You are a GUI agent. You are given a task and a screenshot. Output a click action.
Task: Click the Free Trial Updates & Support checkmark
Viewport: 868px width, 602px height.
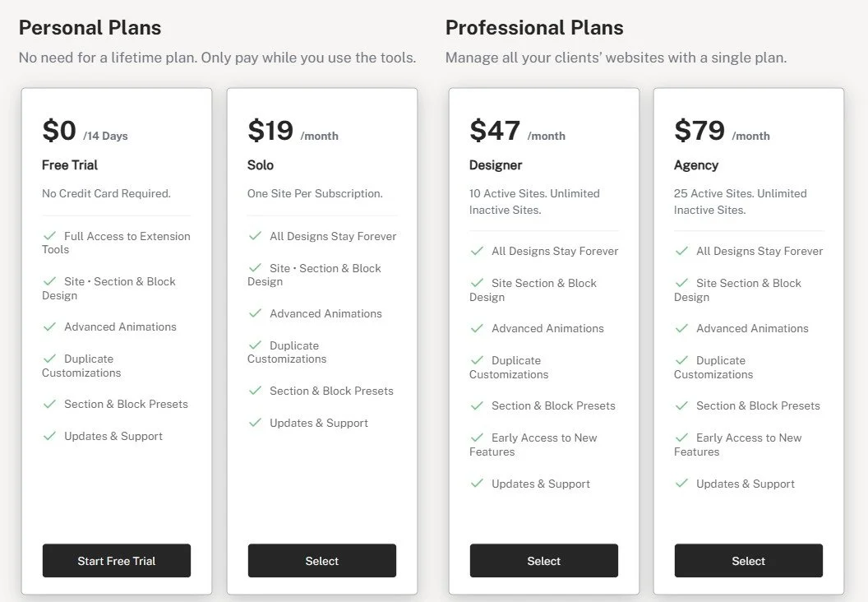[x=50, y=436]
